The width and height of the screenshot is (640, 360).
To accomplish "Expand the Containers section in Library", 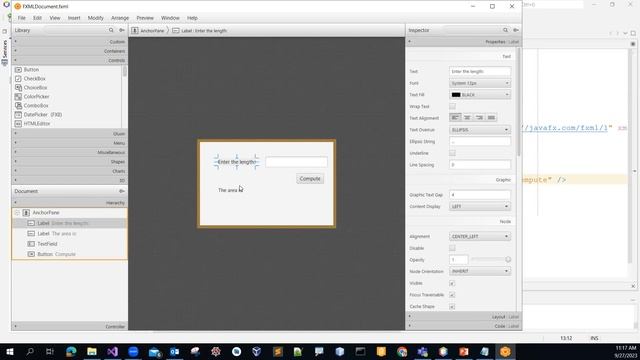I will [69, 51].
